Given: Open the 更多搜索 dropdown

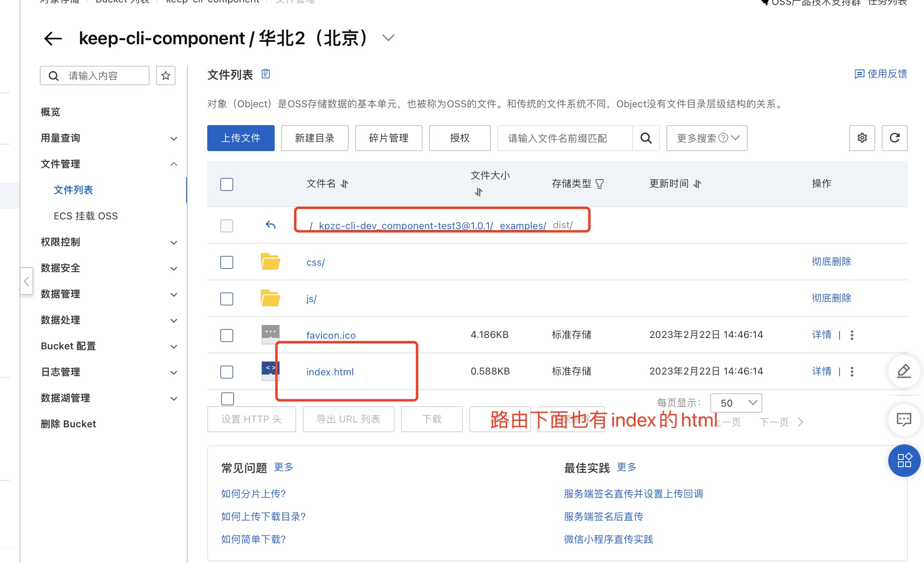Looking at the screenshot, I should [x=707, y=138].
